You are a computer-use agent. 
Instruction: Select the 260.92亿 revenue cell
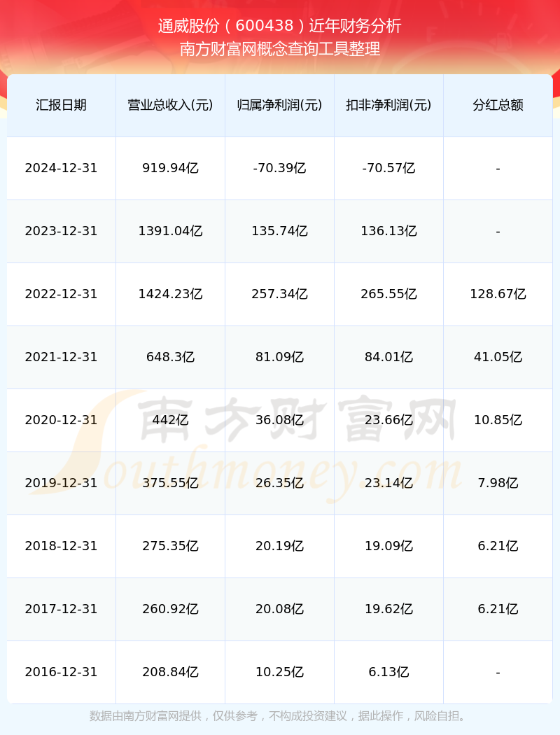[x=171, y=610]
